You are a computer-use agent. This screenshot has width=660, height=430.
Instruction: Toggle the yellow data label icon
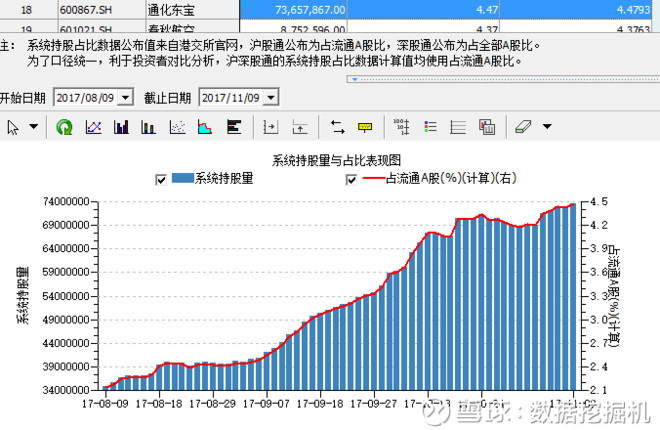pos(365,127)
